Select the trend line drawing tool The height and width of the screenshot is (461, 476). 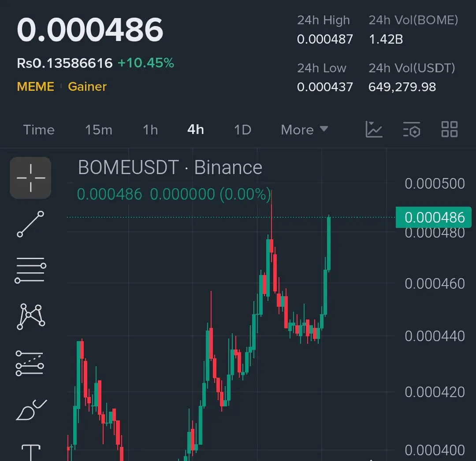30,224
